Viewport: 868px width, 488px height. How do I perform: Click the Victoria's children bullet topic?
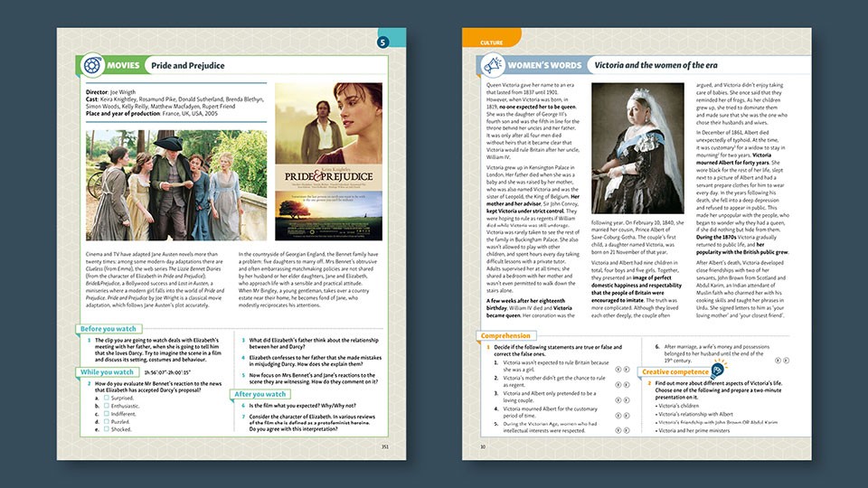[678, 406]
